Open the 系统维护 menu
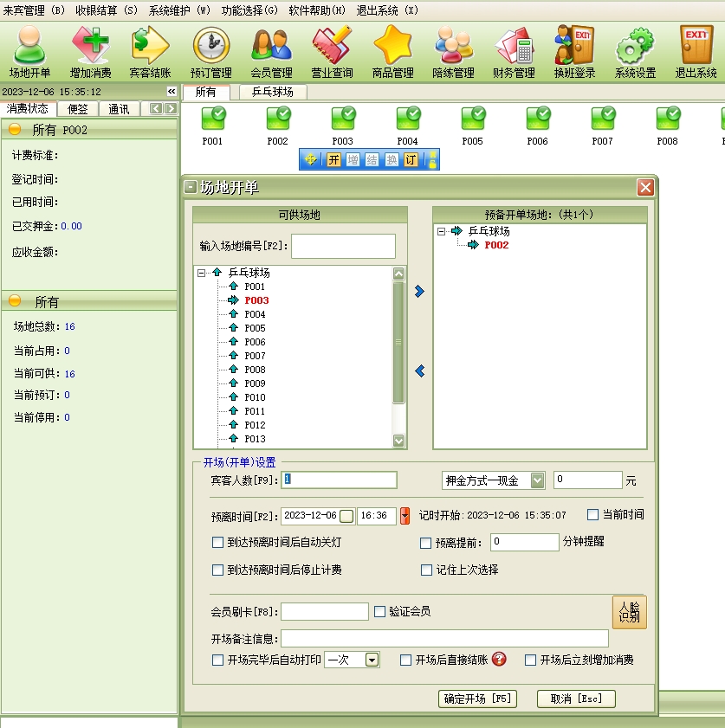725x728 pixels. point(179,10)
